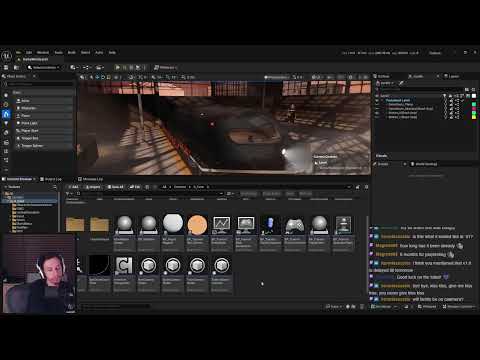Image resolution: width=480 pixels, height=360 pixels.
Task: Click the highlighted Basic category icon in Place Actors
Action: click(6, 114)
